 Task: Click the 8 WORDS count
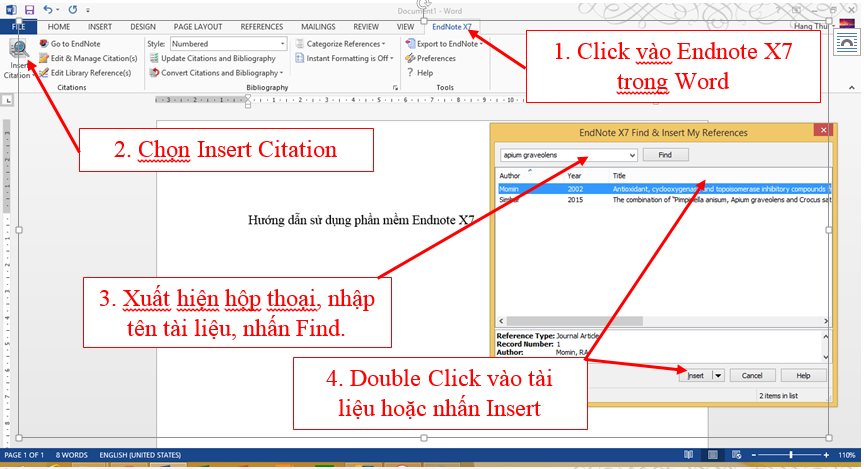(x=72, y=455)
